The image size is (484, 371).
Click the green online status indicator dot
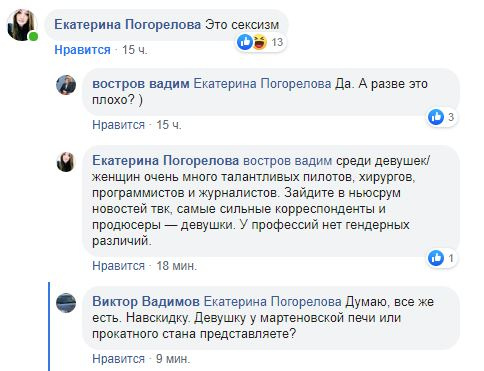pos(33,37)
